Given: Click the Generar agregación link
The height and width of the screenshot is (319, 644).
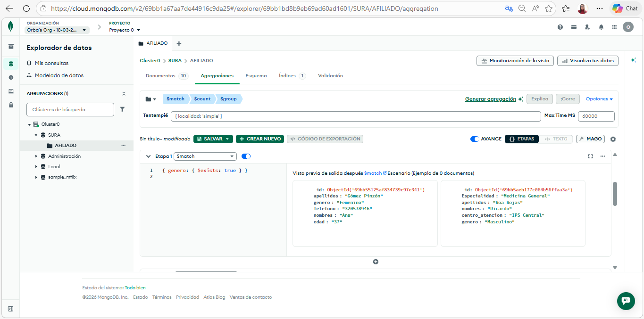Looking at the screenshot, I should point(491,99).
